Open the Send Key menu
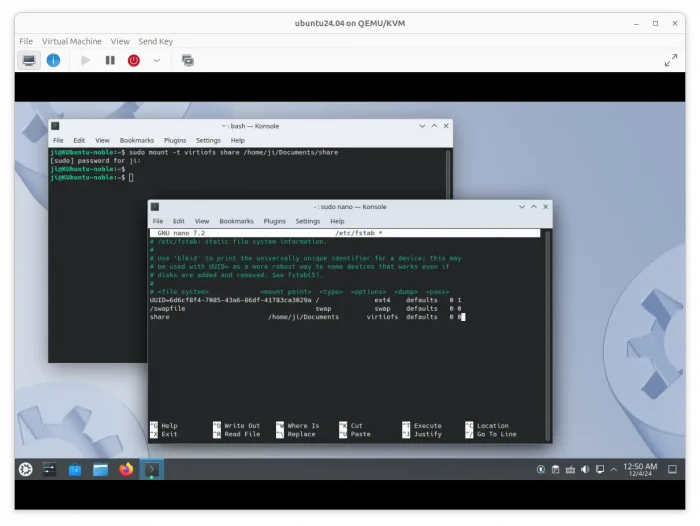Viewport: 700px width, 526px height. tap(155, 41)
